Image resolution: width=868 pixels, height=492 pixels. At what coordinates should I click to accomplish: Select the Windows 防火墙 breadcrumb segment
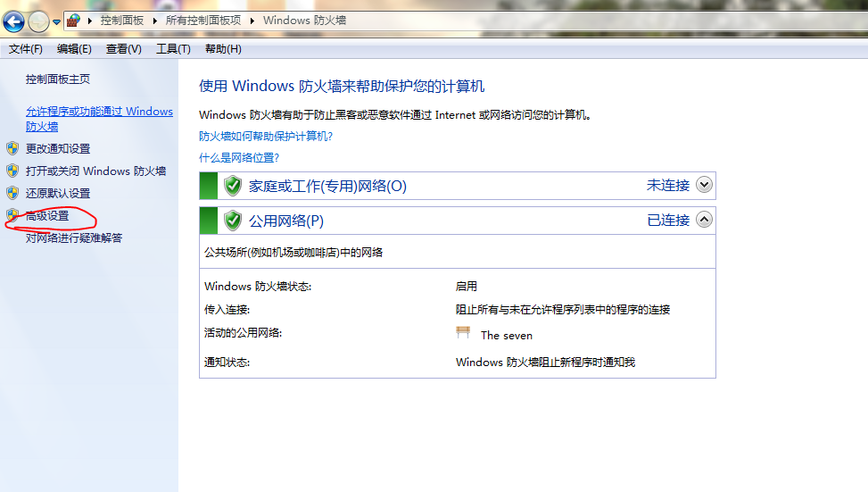click(x=304, y=21)
